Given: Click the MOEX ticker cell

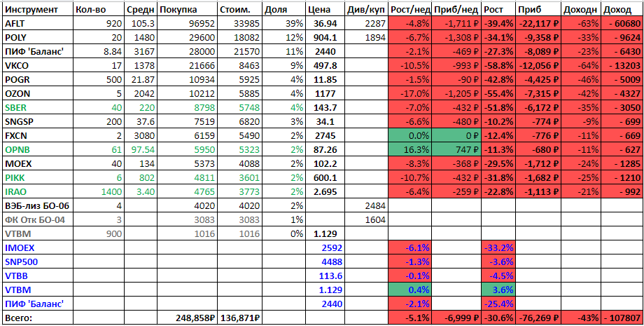Looking at the screenshot, I should click(37, 164).
